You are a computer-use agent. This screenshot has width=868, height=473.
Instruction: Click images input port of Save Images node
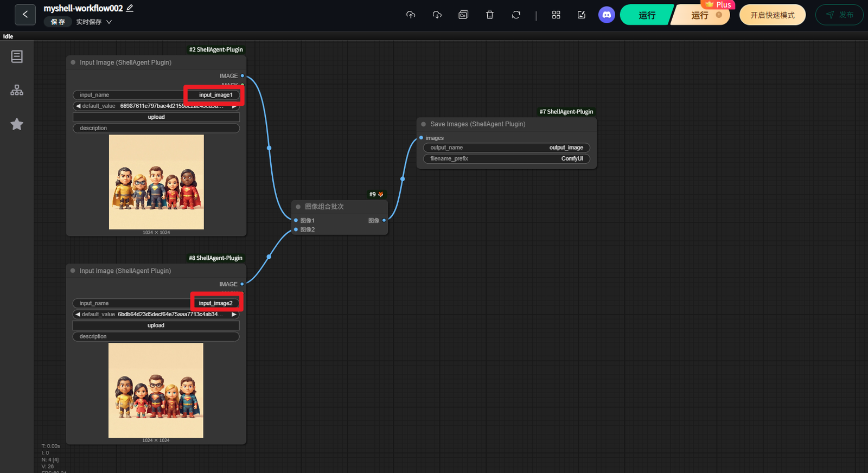pyautogui.click(x=421, y=138)
